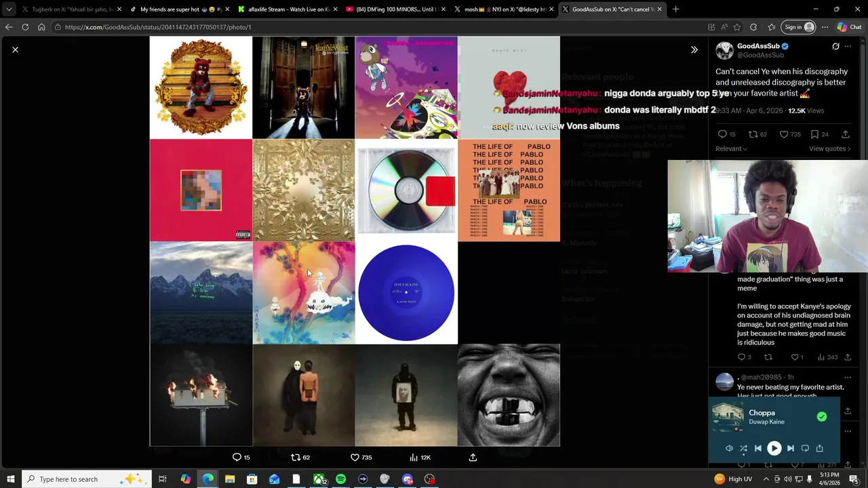Launch Spotify from the taskbar
The height and width of the screenshot is (488, 868).
click(340, 479)
